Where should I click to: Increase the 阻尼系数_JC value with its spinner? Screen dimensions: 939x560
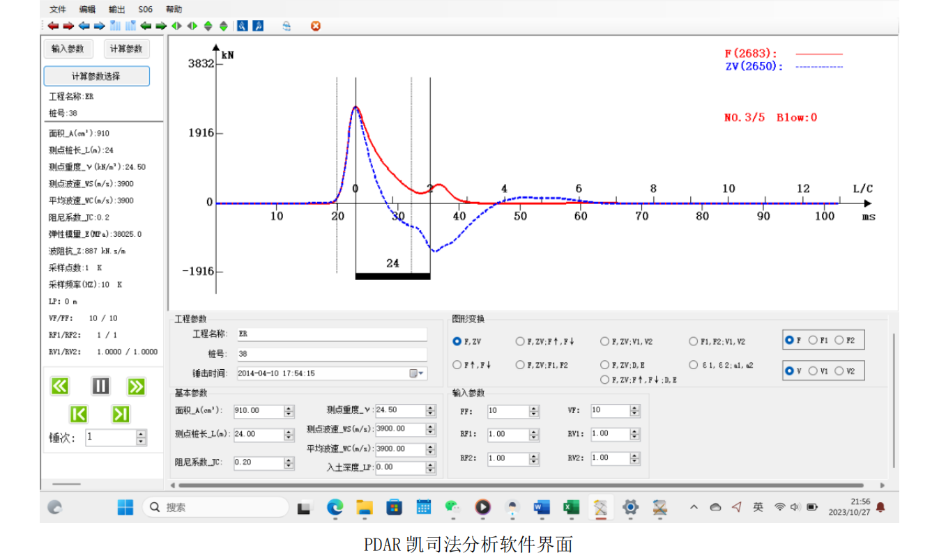[x=289, y=460]
